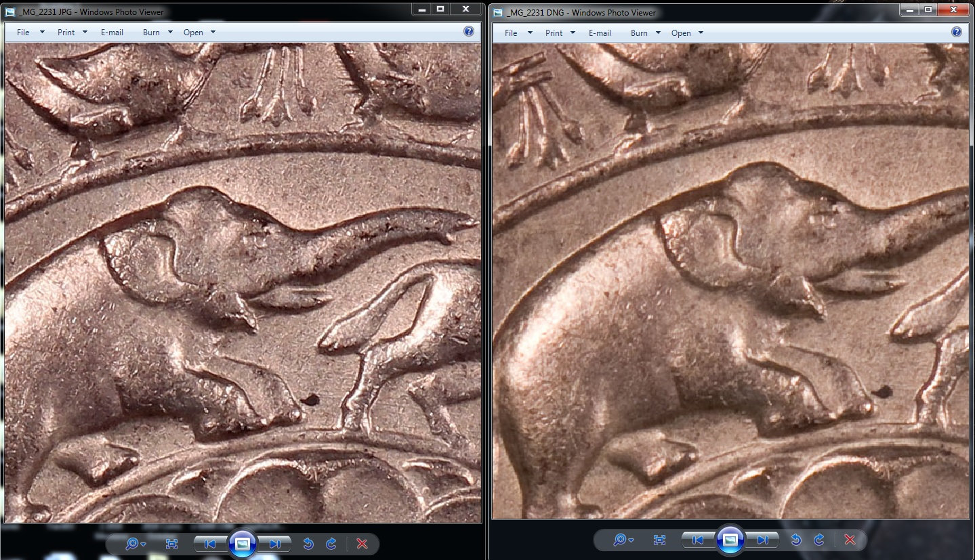Expand File dropdown arrow in DNG window
Viewport: 975px width, 560px height.
[x=530, y=33]
